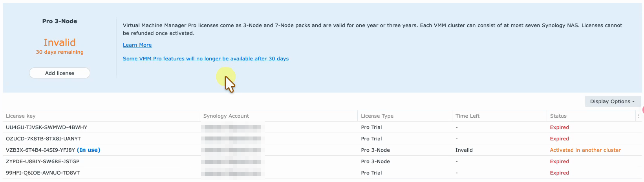Select license key 99HFI-Q6IOE-AVNUO-TD8VT

coord(43,173)
